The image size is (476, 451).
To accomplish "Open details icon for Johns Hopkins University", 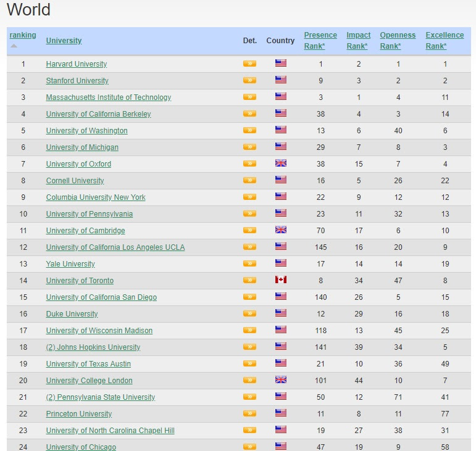I will 249,347.
